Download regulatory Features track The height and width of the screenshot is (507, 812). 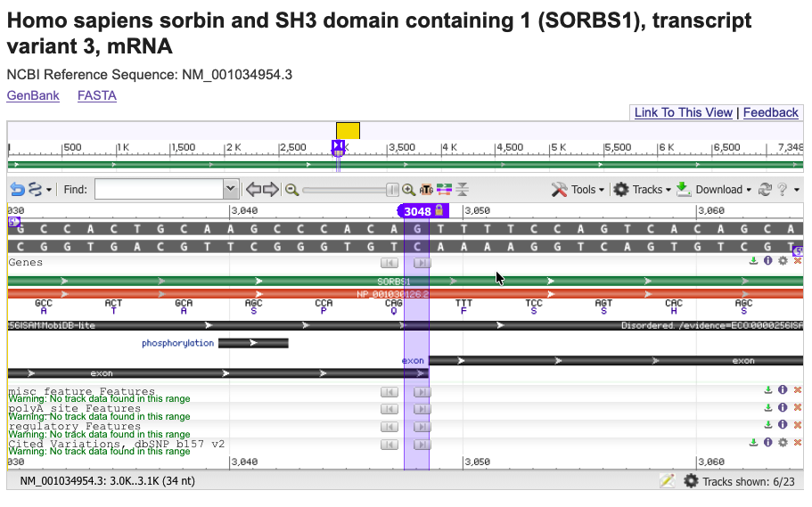click(x=768, y=425)
